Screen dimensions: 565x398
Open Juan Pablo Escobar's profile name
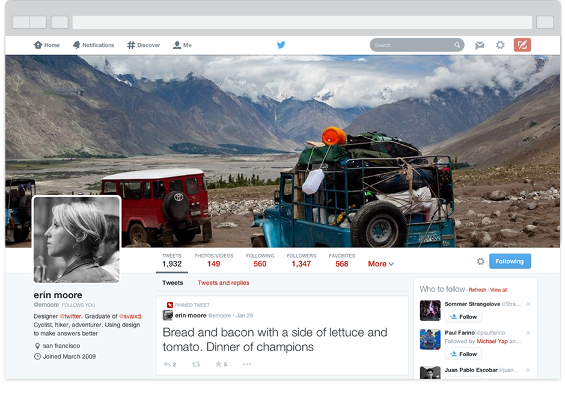pos(471,370)
